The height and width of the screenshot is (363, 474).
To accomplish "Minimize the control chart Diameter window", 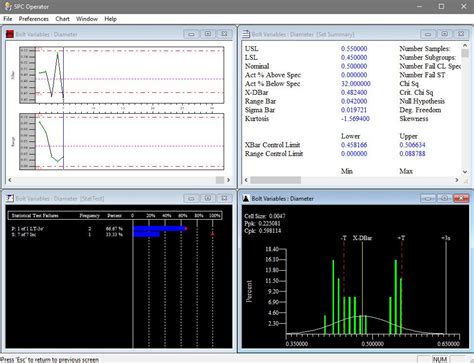I will [x=191, y=34].
